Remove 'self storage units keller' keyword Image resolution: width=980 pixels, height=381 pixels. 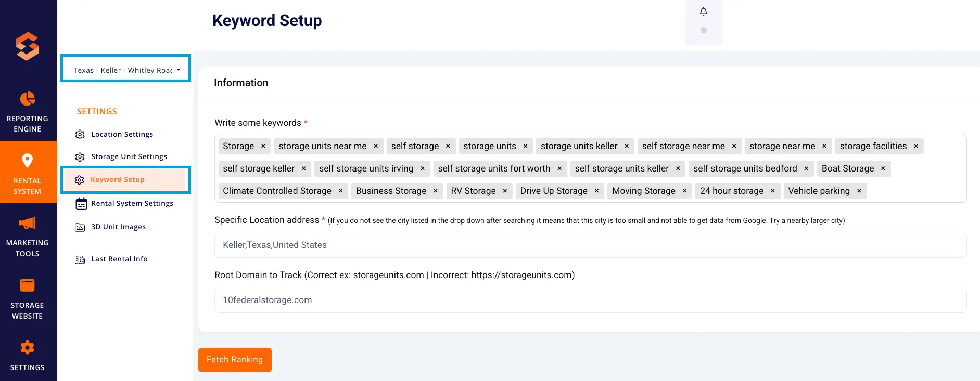tap(678, 168)
